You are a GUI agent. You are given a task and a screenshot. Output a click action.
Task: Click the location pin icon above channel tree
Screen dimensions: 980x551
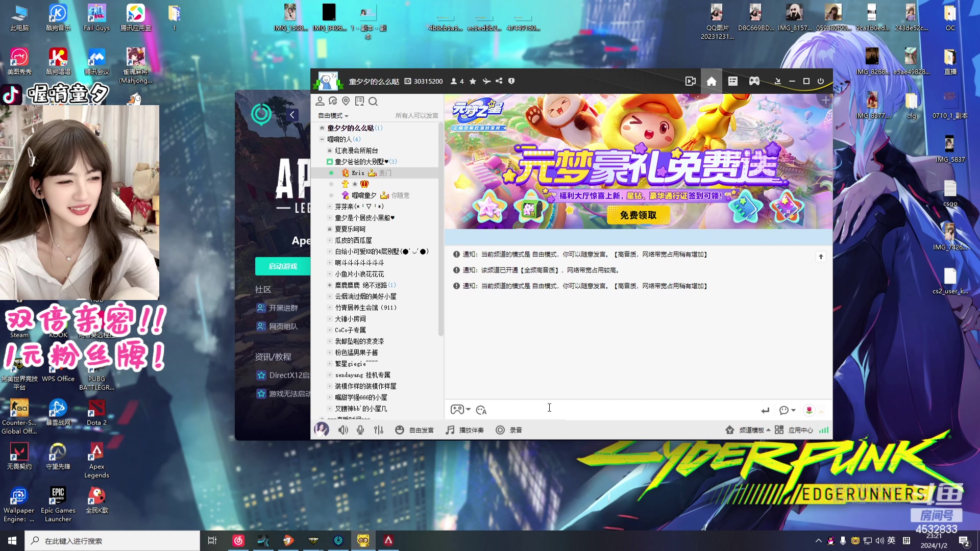point(346,101)
